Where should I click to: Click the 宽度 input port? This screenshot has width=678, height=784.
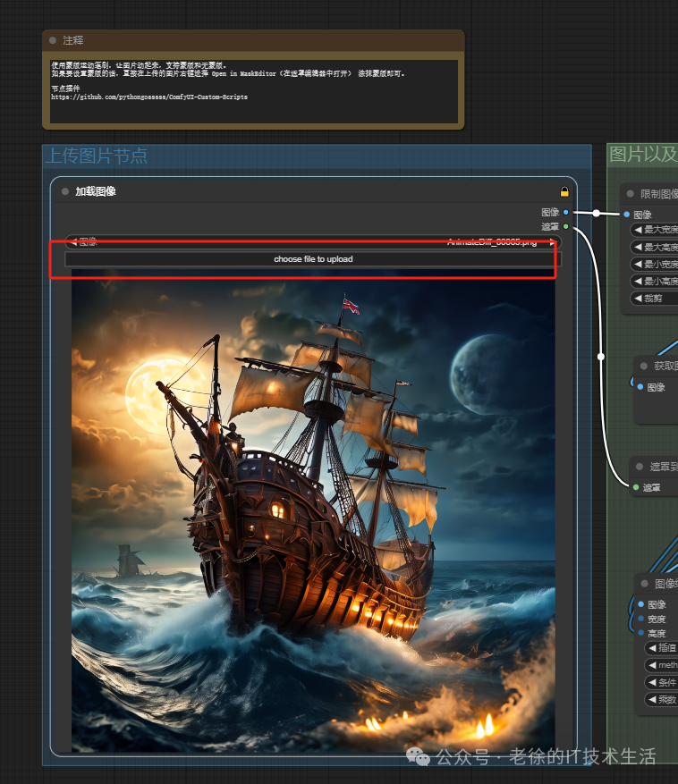[x=641, y=619]
